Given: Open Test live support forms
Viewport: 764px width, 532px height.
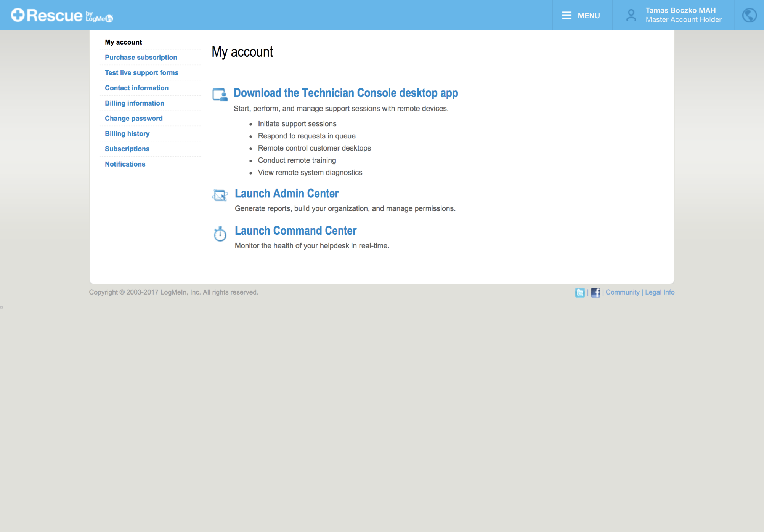Looking at the screenshot, I should tap(141, 72).
